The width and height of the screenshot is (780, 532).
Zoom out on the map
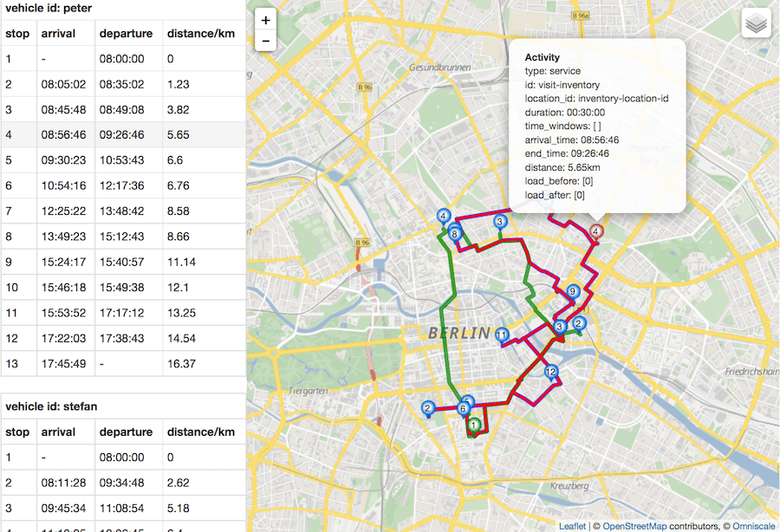(265, 41)
